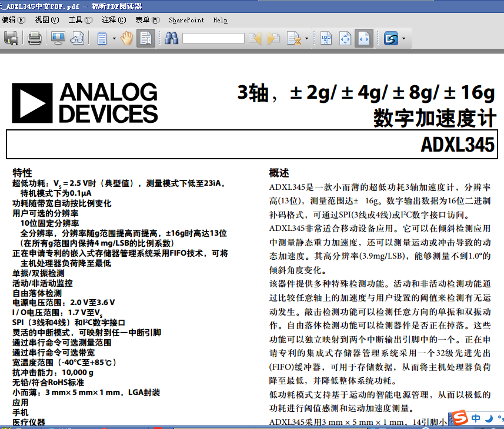
Task: Click the 应用 section heading
Action: point(20,403)
